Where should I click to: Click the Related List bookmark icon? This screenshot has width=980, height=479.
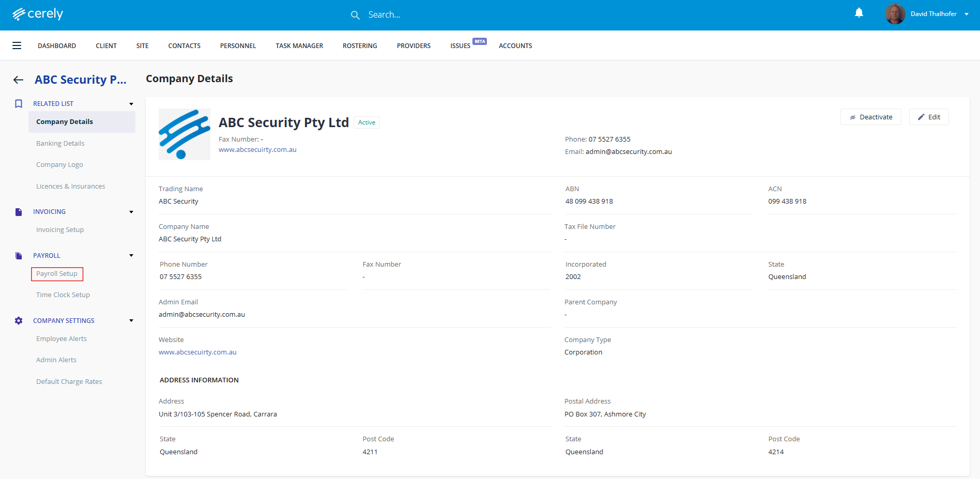(19, 104)
